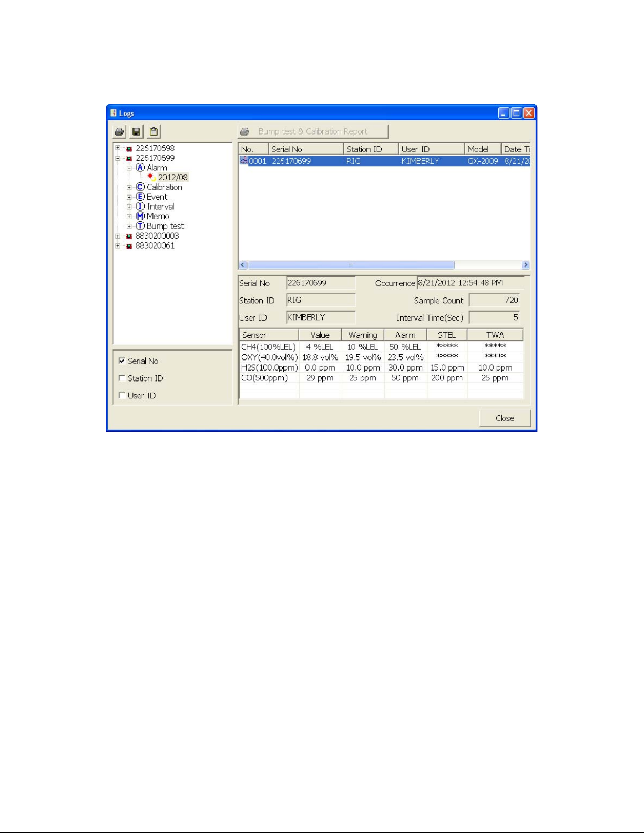Expand the Calibration tree node
Image resolution: width=644 pixels, height=833 pixels.
(129, 187)
